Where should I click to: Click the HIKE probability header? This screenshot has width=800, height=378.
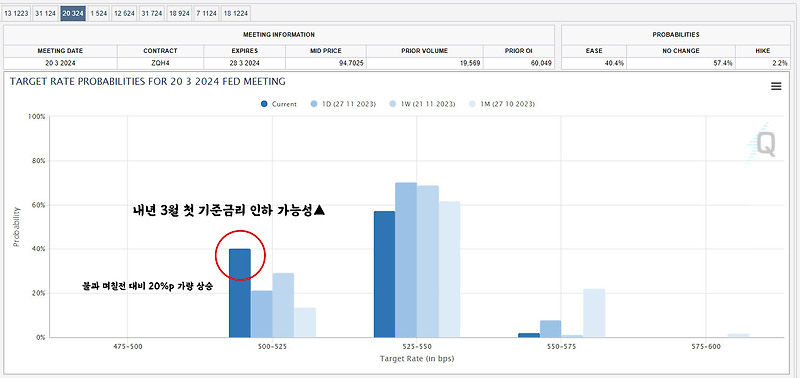(x=763, y=51)
